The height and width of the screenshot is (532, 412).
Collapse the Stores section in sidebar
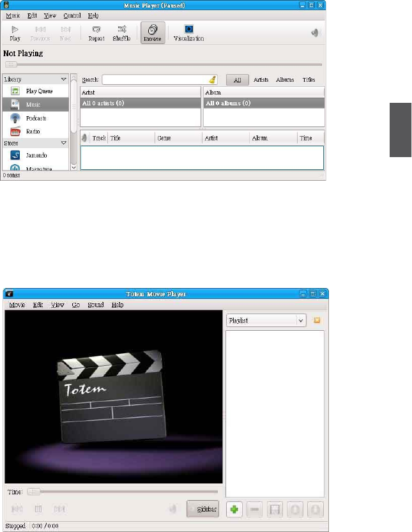(x=63, y=143)
